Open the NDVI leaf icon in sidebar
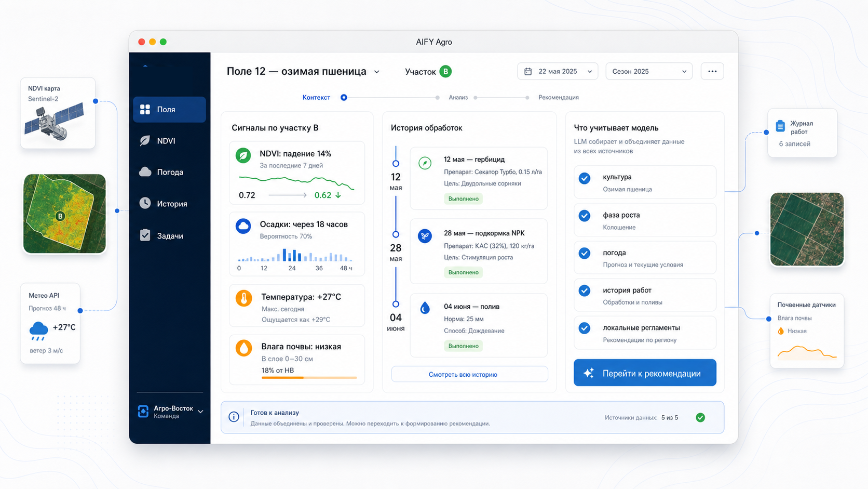Viewport: 868px width, 489px height. click(x=145, y=141)
